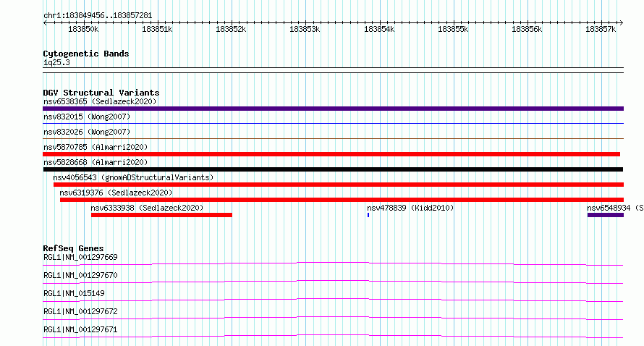The width and height of the screenshot is (644, 346).
Task: Click the red nsv4056543 variant bar
Action: pos(339,185)
